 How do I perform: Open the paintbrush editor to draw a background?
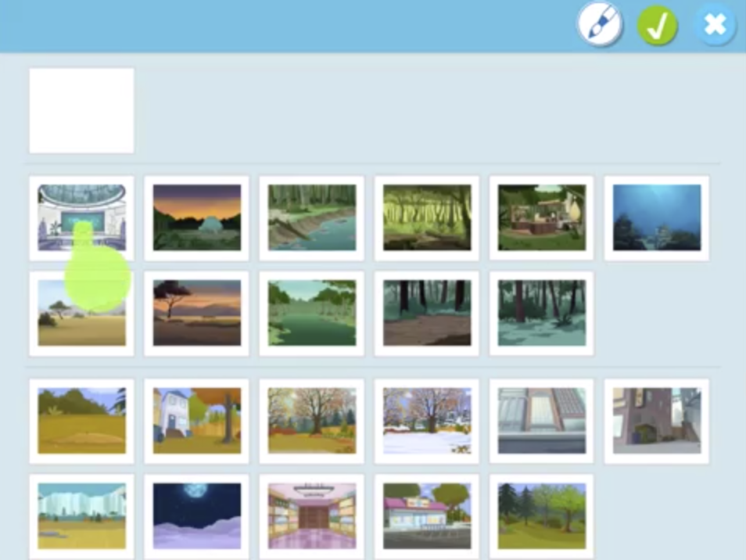600,26
